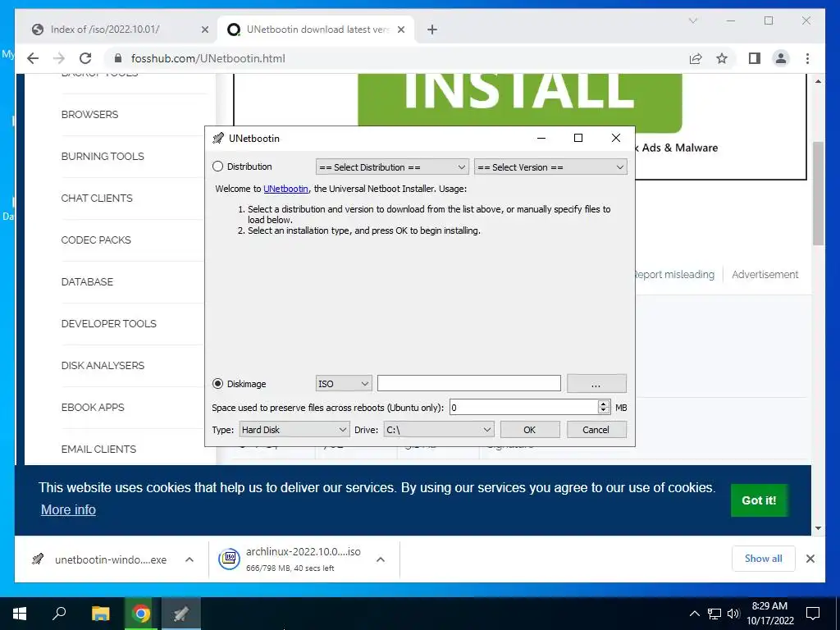Open the More info cookies link
840x630 pixels.
[69, 509]
